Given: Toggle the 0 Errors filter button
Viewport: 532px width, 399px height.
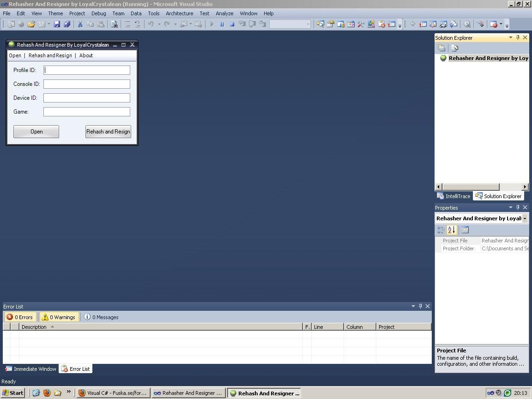Looking at the screenshot, I should coord(19,317).
